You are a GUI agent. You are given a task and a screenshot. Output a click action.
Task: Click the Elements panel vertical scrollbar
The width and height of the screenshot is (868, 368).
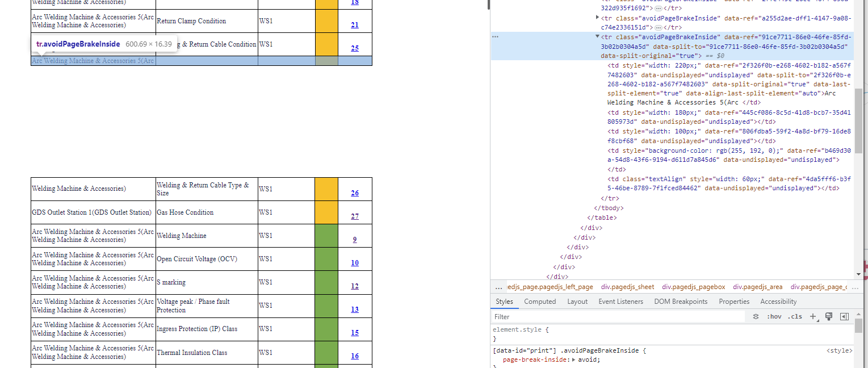[858, 121]
